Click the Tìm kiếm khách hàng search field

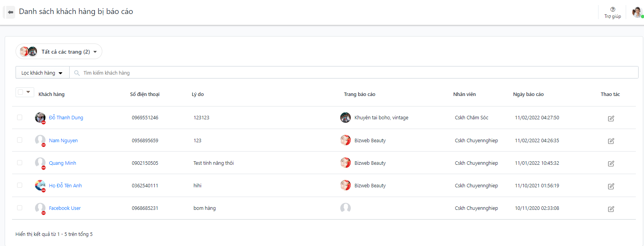click(x=350, y=73)
